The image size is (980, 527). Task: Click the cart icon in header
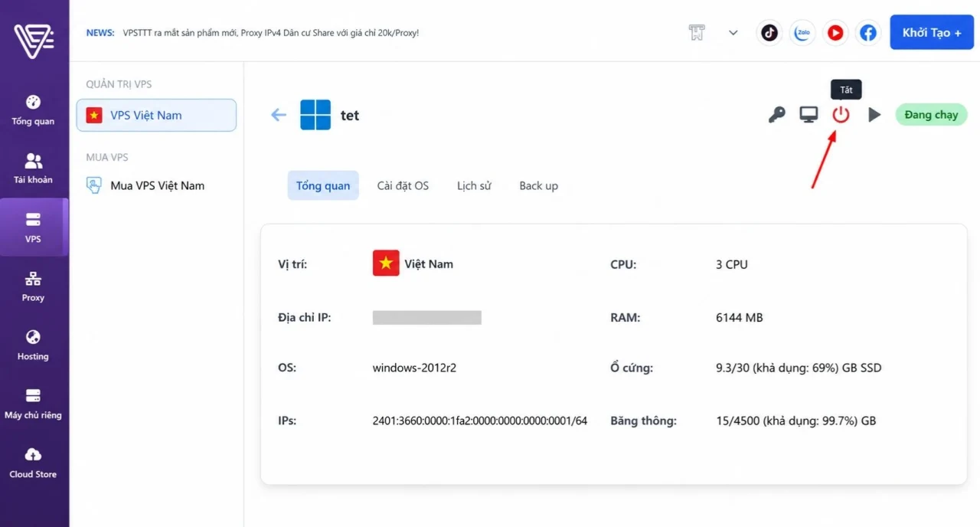(x=697, y=33)
